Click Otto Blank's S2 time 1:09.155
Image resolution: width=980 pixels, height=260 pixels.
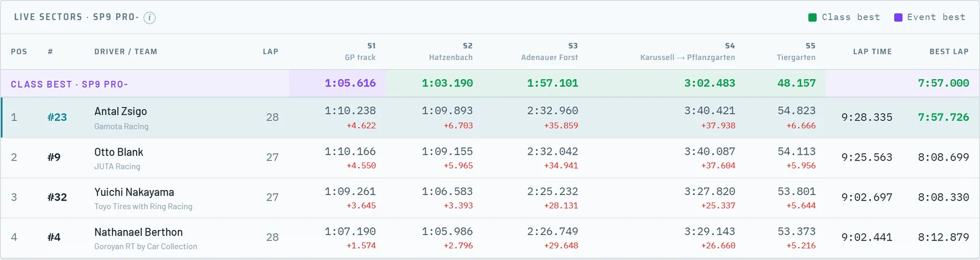447,151
